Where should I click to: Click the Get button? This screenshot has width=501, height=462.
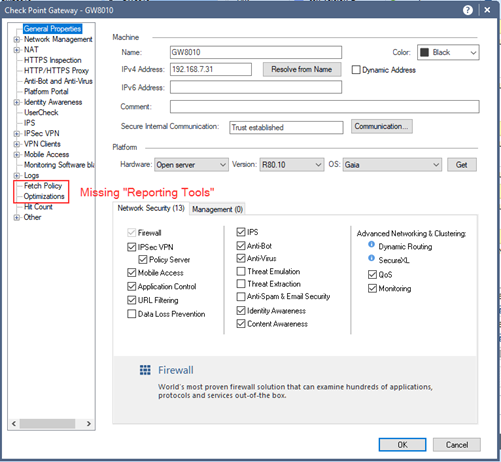click(462, 165)
